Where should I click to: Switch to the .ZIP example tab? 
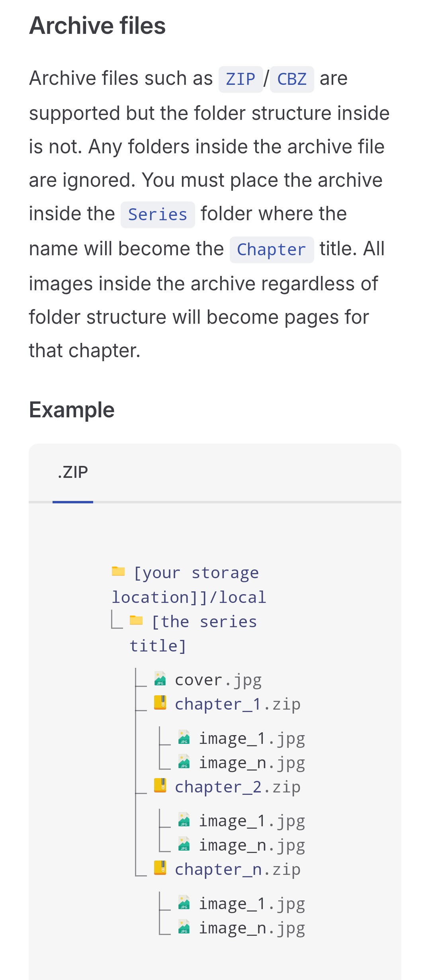(73, 472)
